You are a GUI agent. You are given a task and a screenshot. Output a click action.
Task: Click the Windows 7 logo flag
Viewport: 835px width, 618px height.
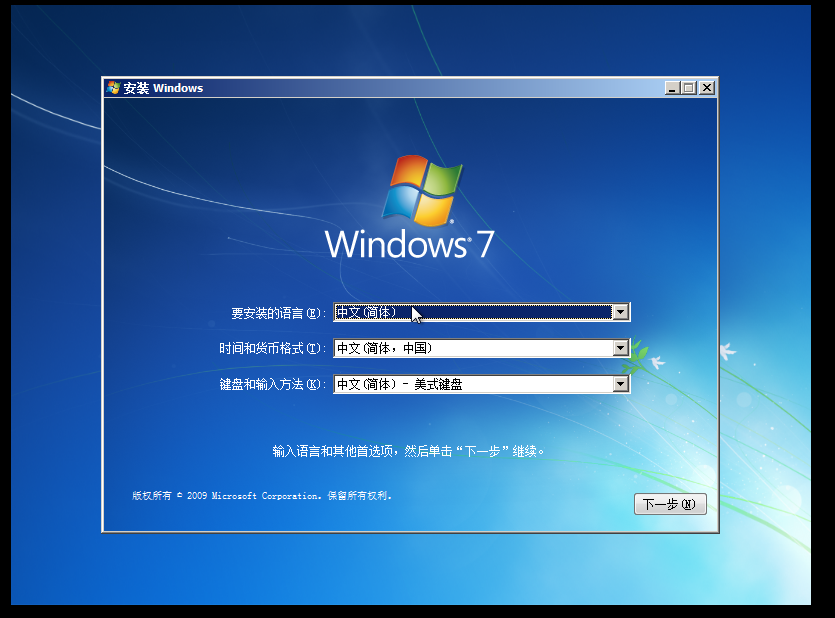[422, 190]
